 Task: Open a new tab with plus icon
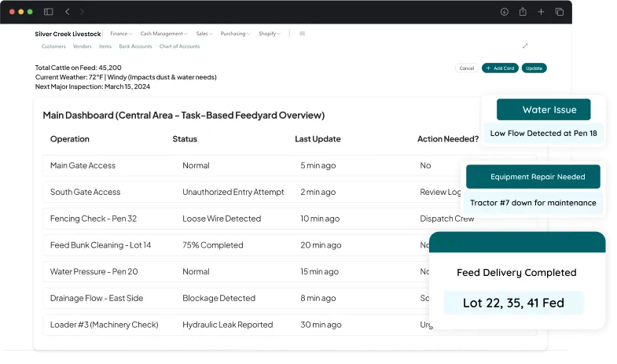coord(541,12)
